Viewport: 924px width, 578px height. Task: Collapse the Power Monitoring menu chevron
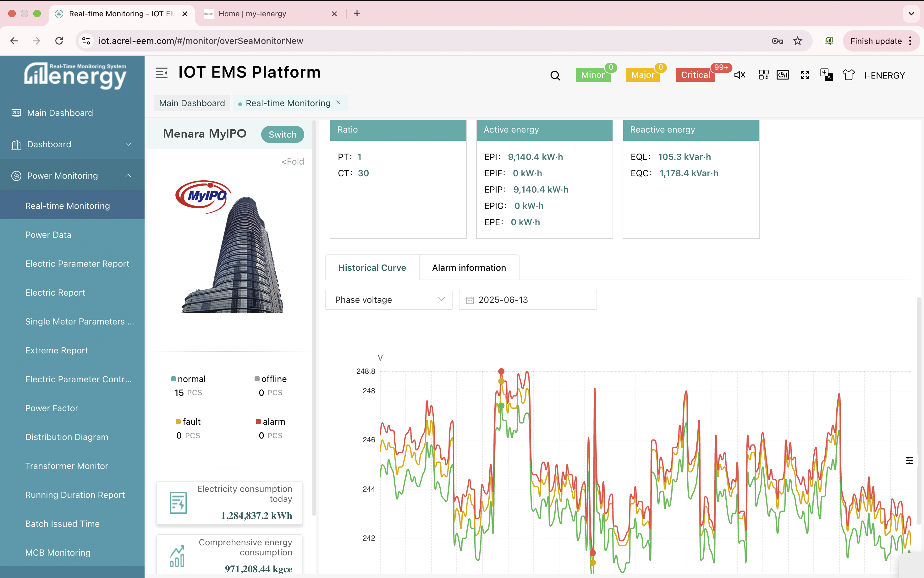(x=128, y=176)
